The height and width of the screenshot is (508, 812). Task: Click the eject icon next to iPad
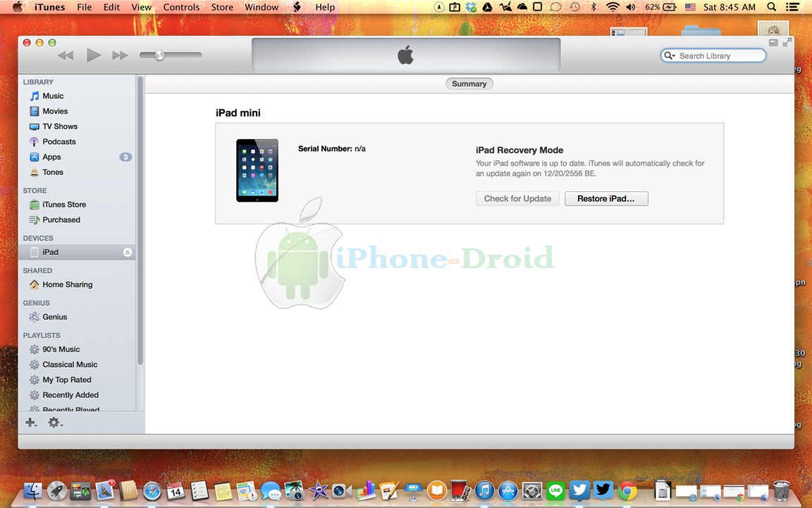click(128, 253)
